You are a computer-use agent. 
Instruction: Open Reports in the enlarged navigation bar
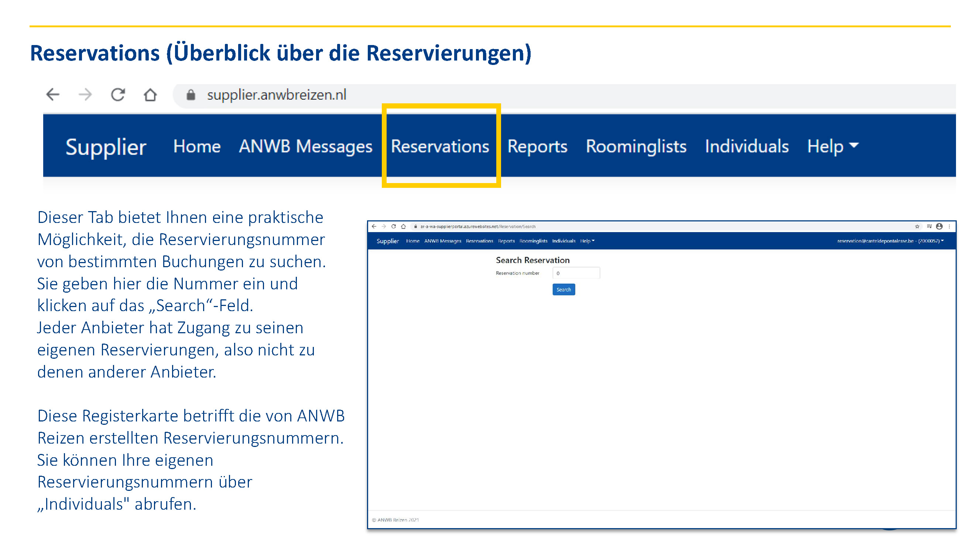[537, 147]
